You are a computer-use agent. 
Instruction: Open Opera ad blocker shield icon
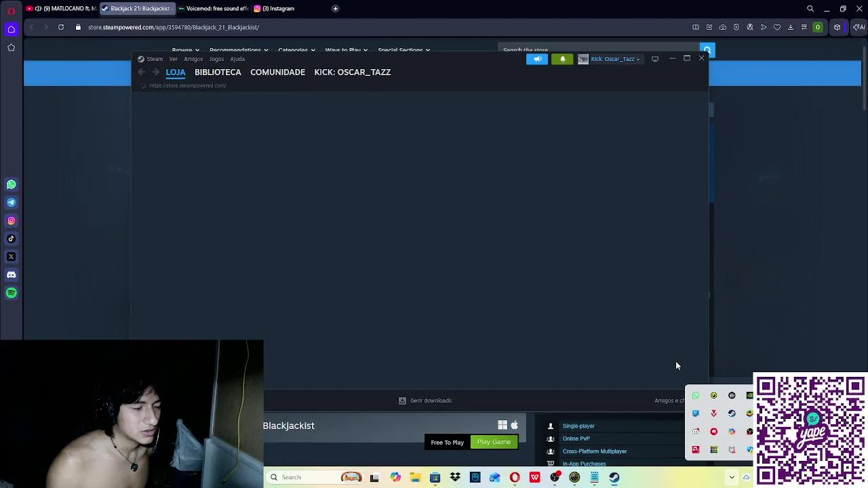click(x=736, y=27)
